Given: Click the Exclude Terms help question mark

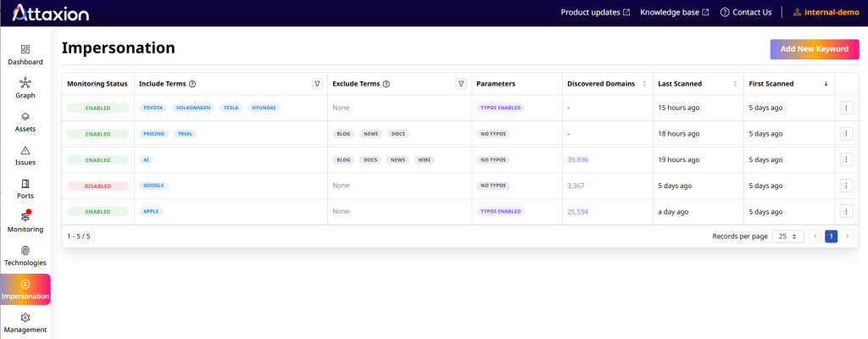Looking at the screenshot, I should tap(387, 84).
